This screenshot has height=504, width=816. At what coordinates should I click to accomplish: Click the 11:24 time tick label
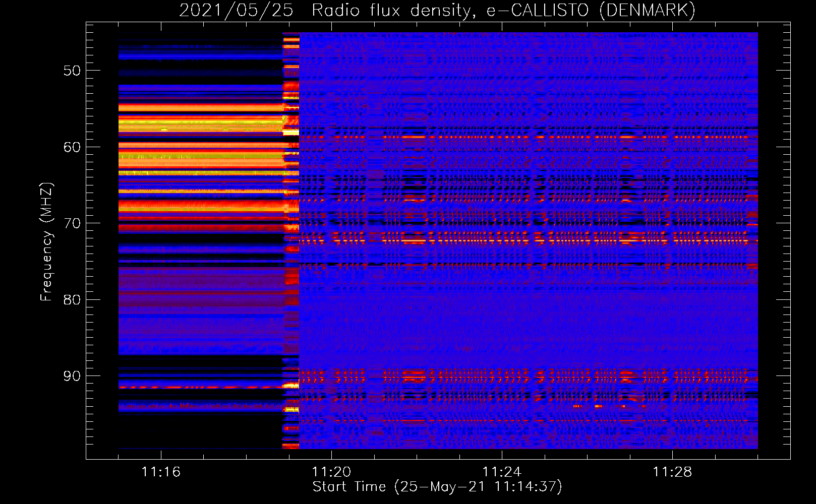(502, 472)
